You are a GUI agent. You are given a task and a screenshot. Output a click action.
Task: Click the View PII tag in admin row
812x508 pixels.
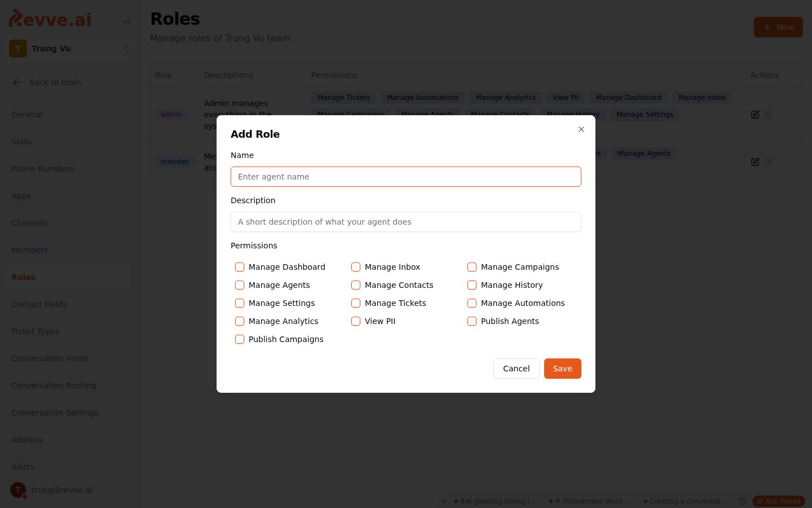coord(566,98)
